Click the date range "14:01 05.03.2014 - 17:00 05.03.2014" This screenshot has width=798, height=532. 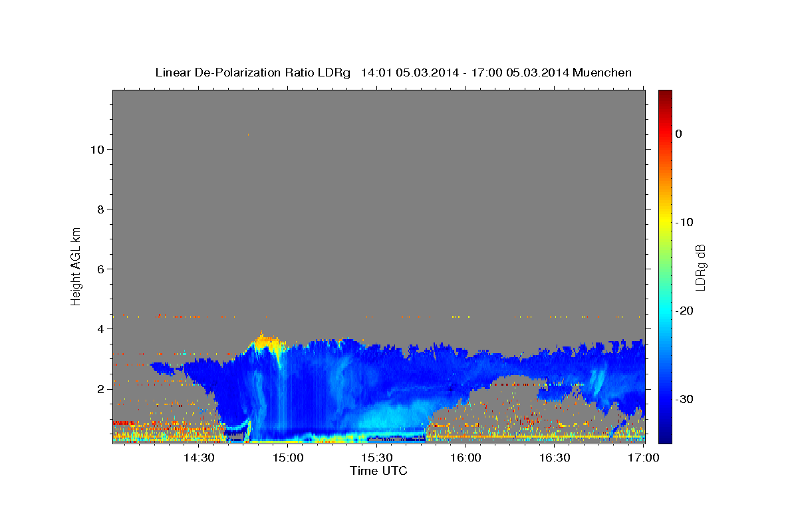tap(464, 72)
